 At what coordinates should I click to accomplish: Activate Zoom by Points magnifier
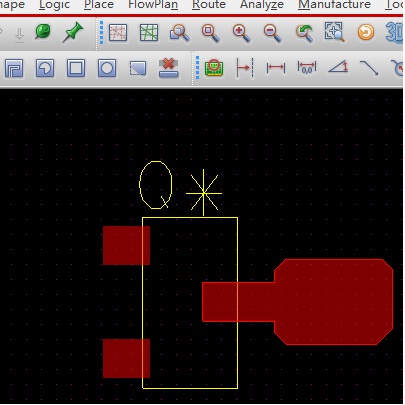coord(180,33)
